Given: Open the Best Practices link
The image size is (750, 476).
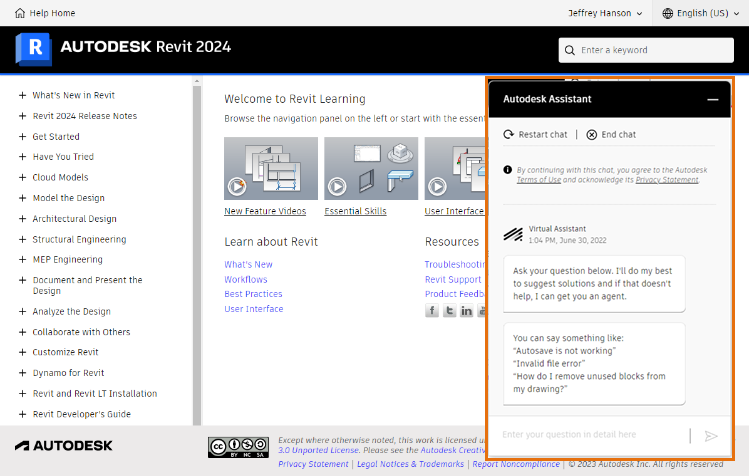Looking at the screenshot, I should [x=253, y=294].
